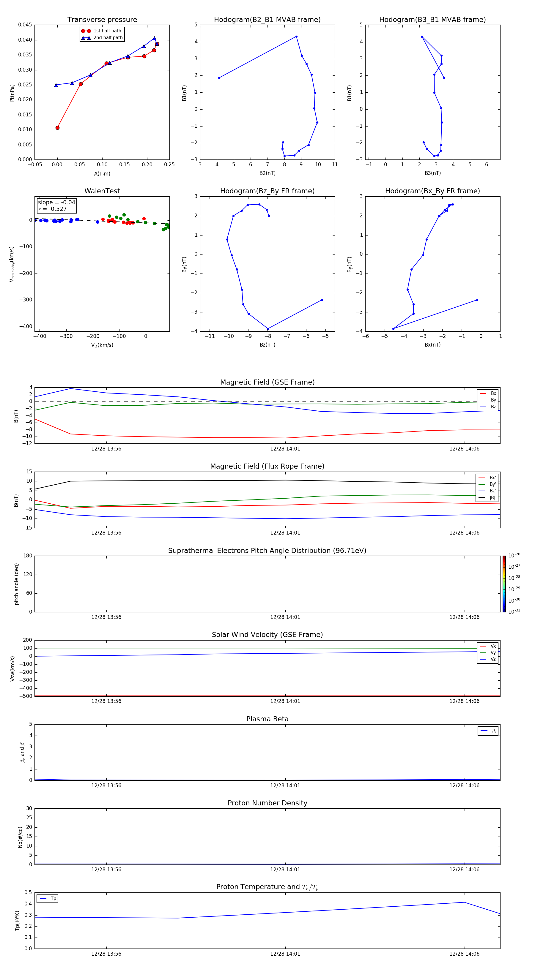Image resolution: width=535 pixels, height=980 pixels.
Task: Click "12/28 14:06" under Proton Temperature panel
Action: point(464,954)
